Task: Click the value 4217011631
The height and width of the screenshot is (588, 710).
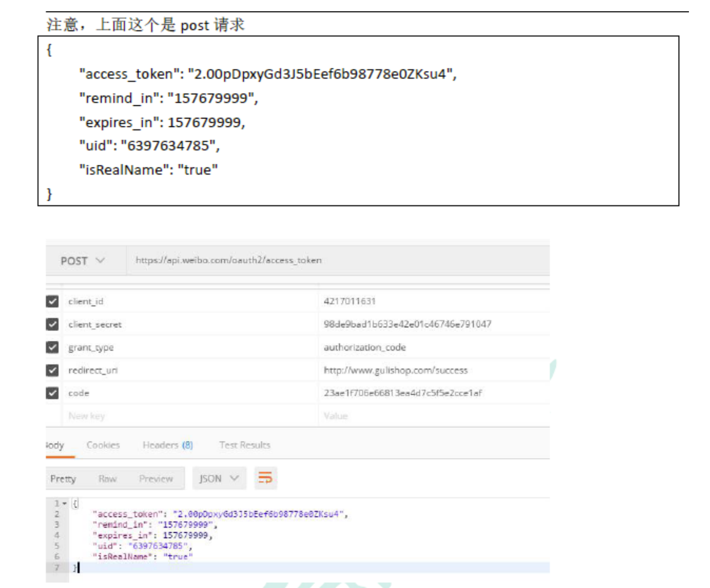Action: click(350, 301)
